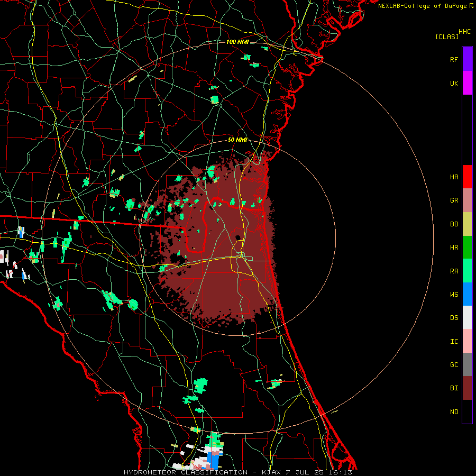Click the BD yellow legend swatch
This screenshot has height=476, width=476.
tap(467, 224)
